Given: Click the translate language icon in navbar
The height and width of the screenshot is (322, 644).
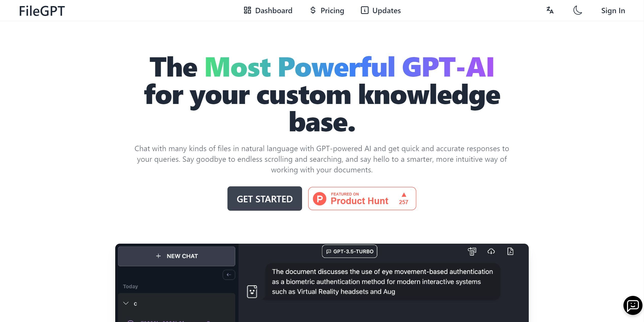Looking at the screenshot, I should [550, 10].
